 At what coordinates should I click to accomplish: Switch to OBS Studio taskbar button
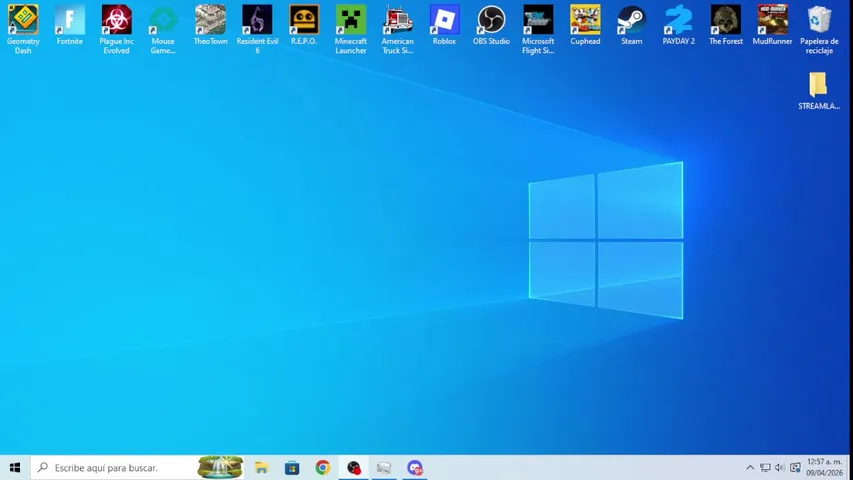coord(354,467)
